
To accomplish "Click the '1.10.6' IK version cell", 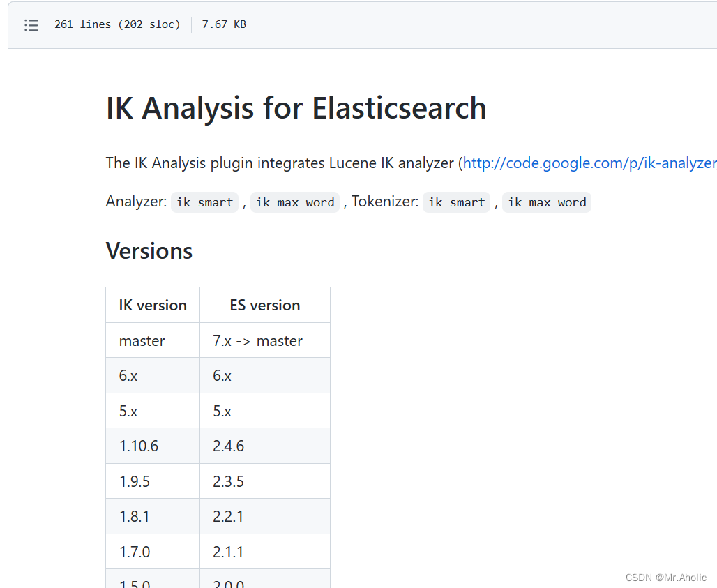I will (153, 446).
